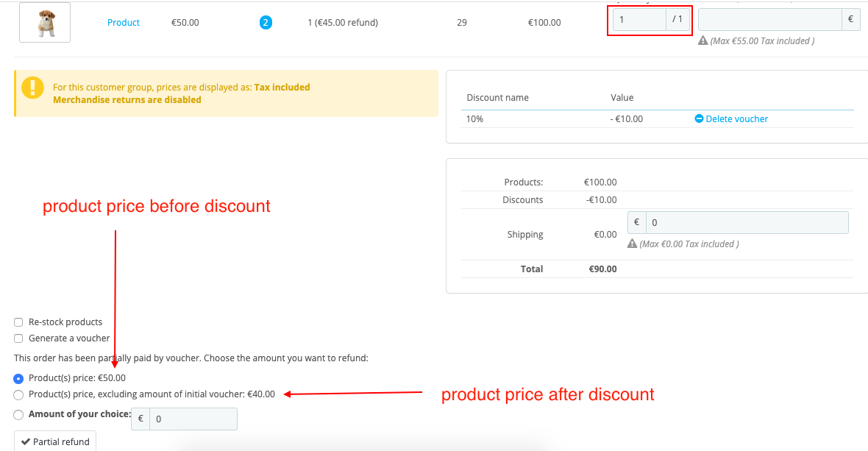The width and height of the screenshot is (868, 451).
Task: Click the € icon left of the shipping refund field
Action: [x=637, y=221]
